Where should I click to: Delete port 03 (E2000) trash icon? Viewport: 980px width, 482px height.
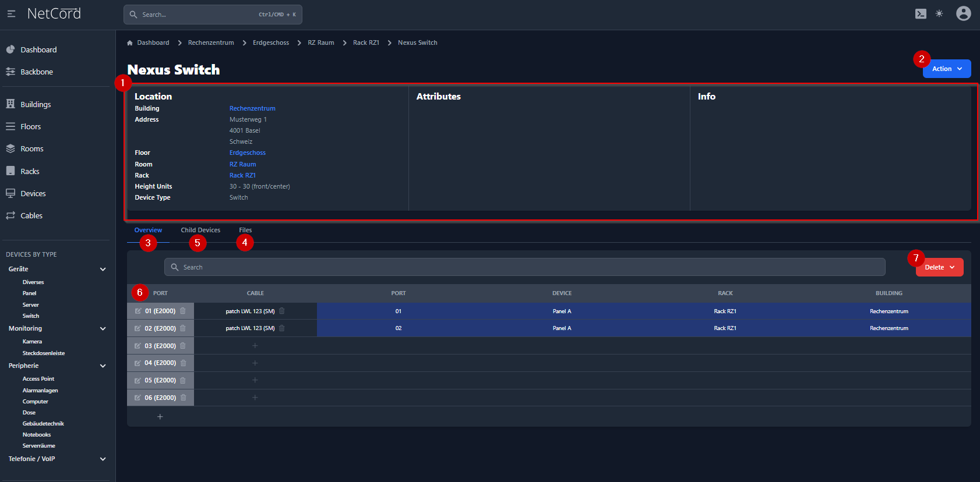pyautogui.click(x=183, y=346)
